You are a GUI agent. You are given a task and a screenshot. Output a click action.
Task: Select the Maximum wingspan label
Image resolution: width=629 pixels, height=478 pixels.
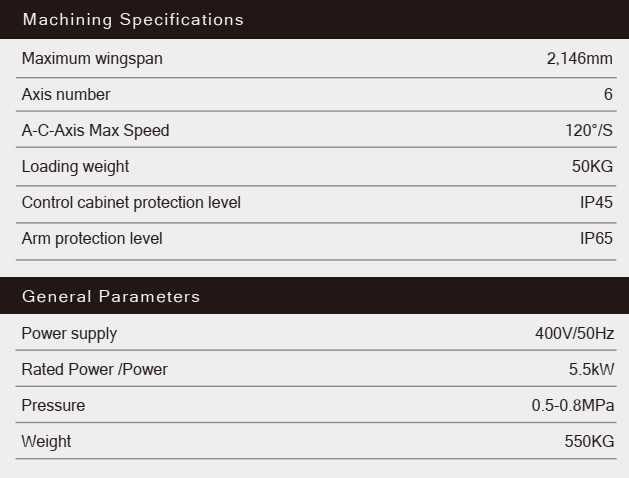tap(92, 59)
